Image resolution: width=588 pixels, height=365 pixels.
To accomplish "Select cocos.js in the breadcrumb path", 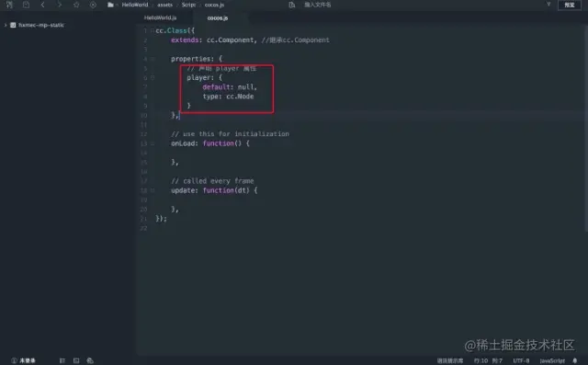I will click(x=214, y=5).
